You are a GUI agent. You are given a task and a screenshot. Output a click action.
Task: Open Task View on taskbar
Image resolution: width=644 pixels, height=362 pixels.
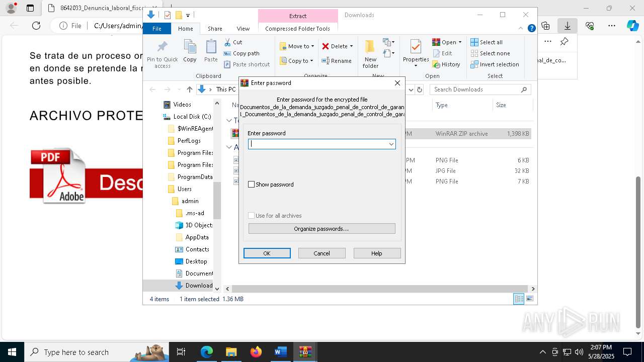tap(182, 352)
